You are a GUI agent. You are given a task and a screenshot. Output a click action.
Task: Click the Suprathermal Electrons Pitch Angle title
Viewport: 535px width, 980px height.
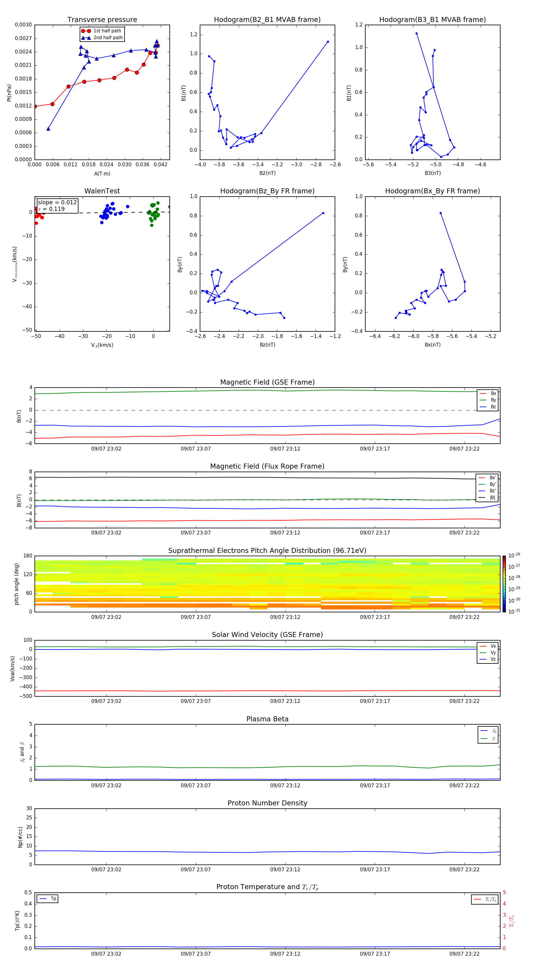[267, 551]
